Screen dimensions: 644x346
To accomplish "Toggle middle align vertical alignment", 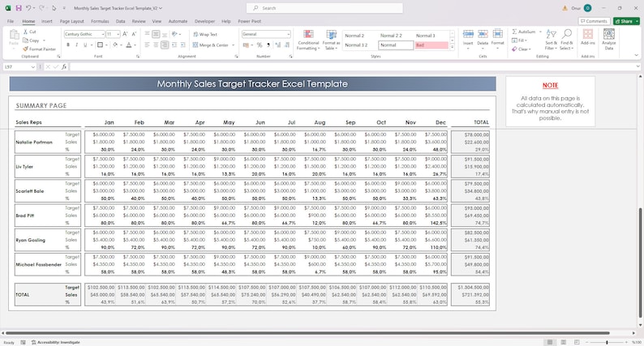I will pos(156,34).
